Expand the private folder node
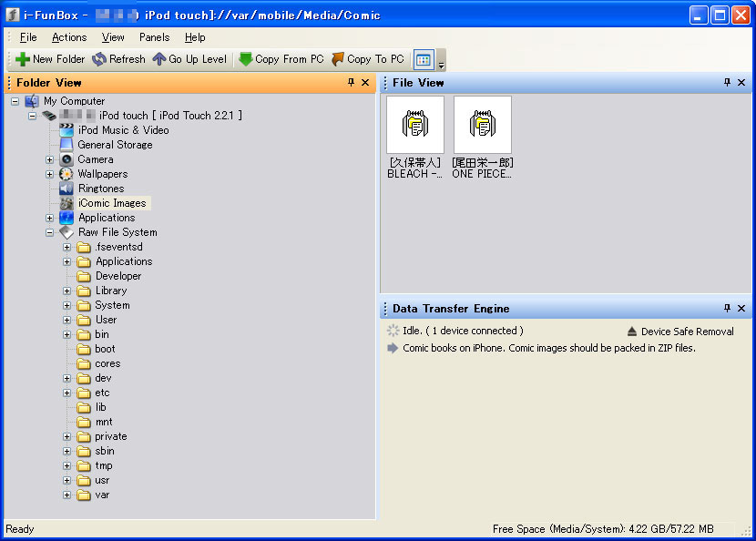This screenshot has height=541, width=756. click(66, 437)
